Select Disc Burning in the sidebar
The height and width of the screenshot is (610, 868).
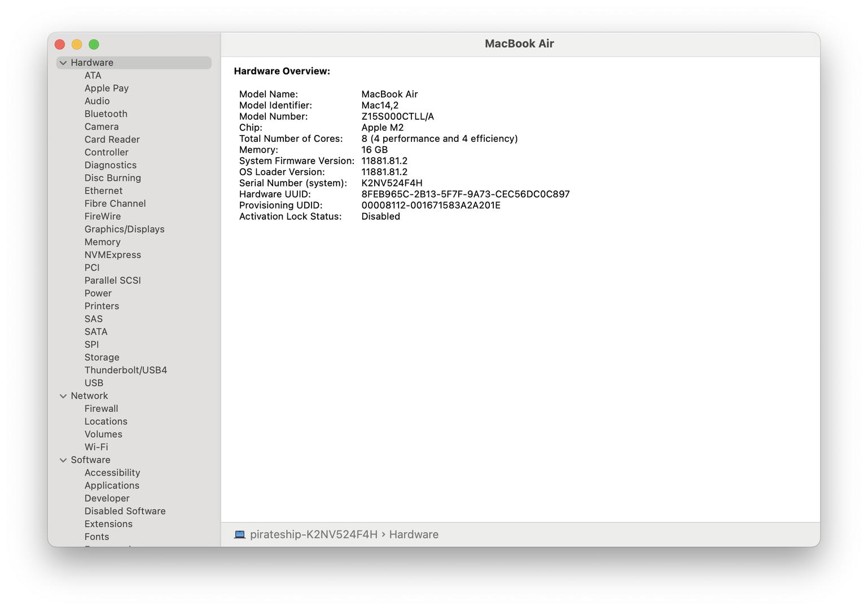click(x=113, y=178)
